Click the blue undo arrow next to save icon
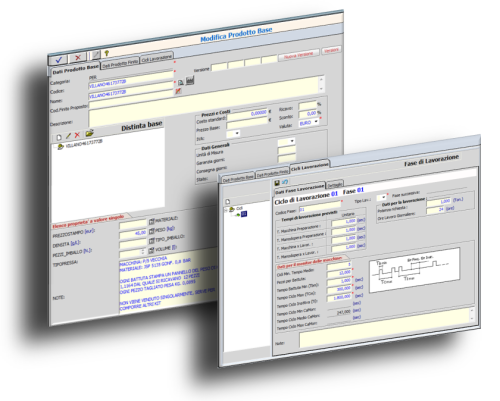Screen dimensions: 500x401 point(285,182)
